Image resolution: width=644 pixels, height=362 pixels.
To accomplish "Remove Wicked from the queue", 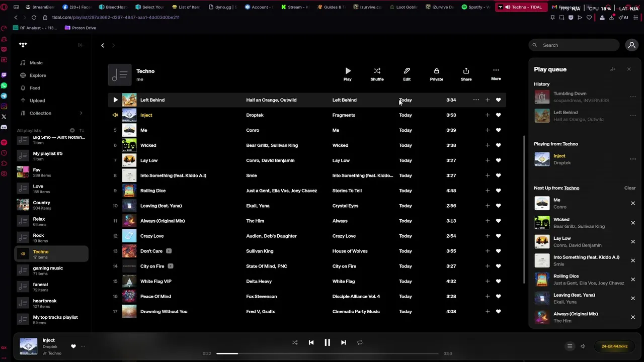I will point(633,223).
